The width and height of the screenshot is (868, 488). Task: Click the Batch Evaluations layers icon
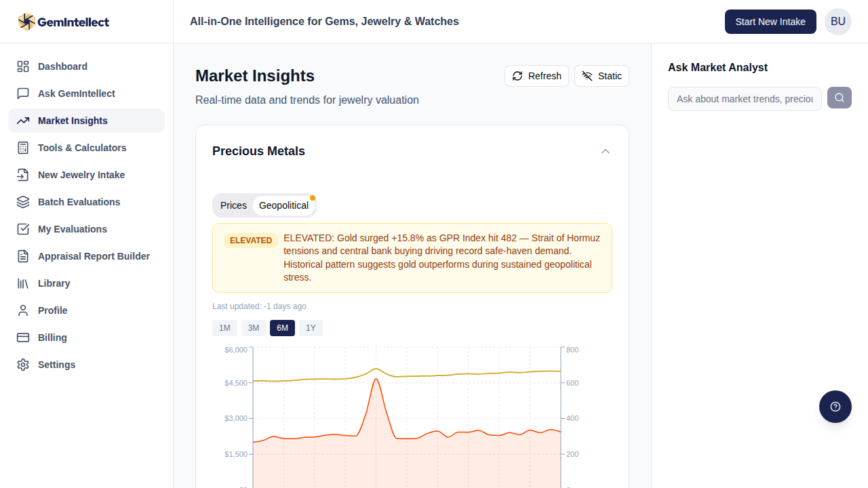23,202
